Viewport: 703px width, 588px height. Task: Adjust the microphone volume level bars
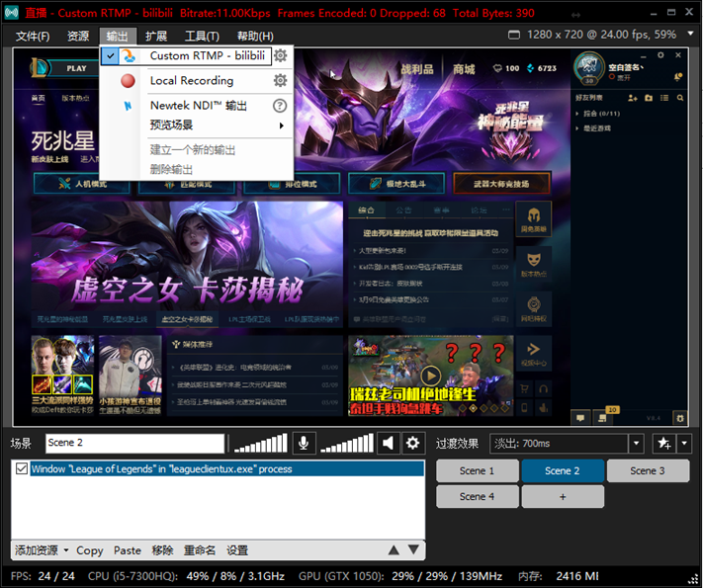pyautogui.click(x=260, y=444)
